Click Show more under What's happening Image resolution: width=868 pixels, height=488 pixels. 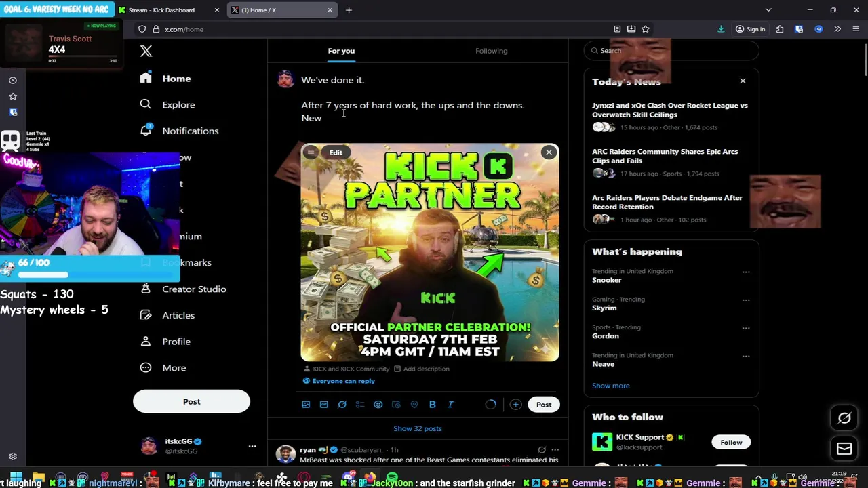(611, 386)
